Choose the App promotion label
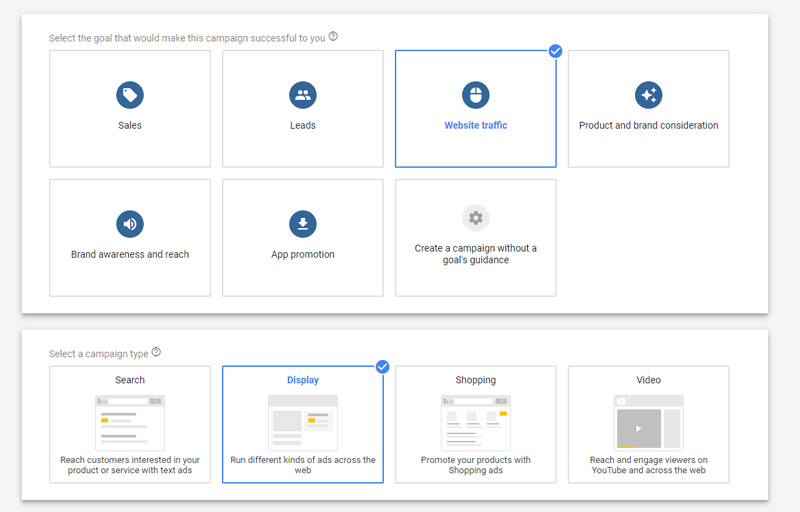Image resolution: width=800 pixels, height=512 pixels. (303, 254)
